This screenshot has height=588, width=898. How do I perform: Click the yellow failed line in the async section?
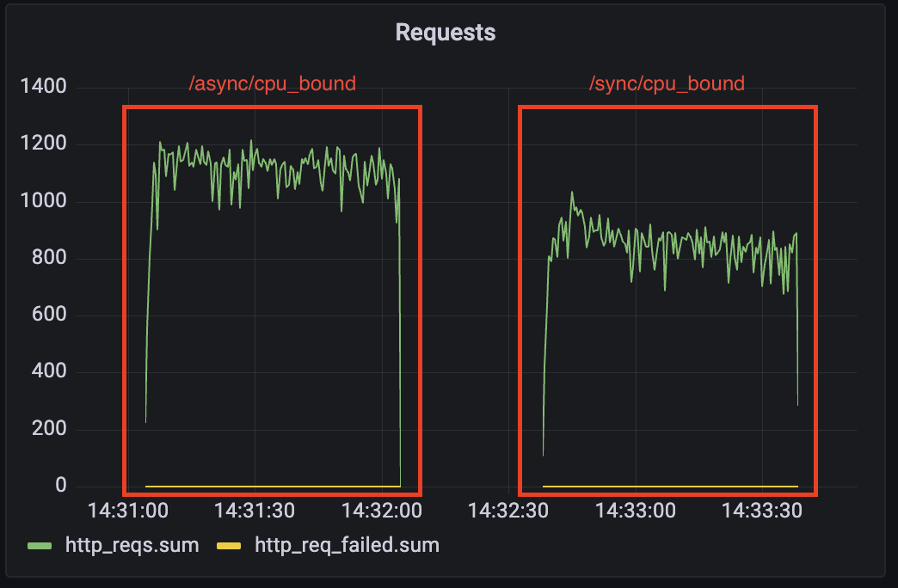point(272,487)
